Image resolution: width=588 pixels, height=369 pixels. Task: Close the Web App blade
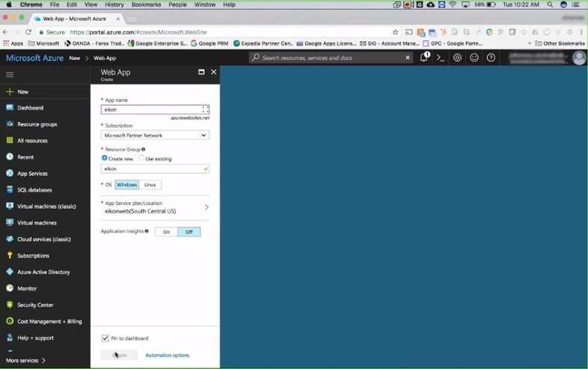213,72
